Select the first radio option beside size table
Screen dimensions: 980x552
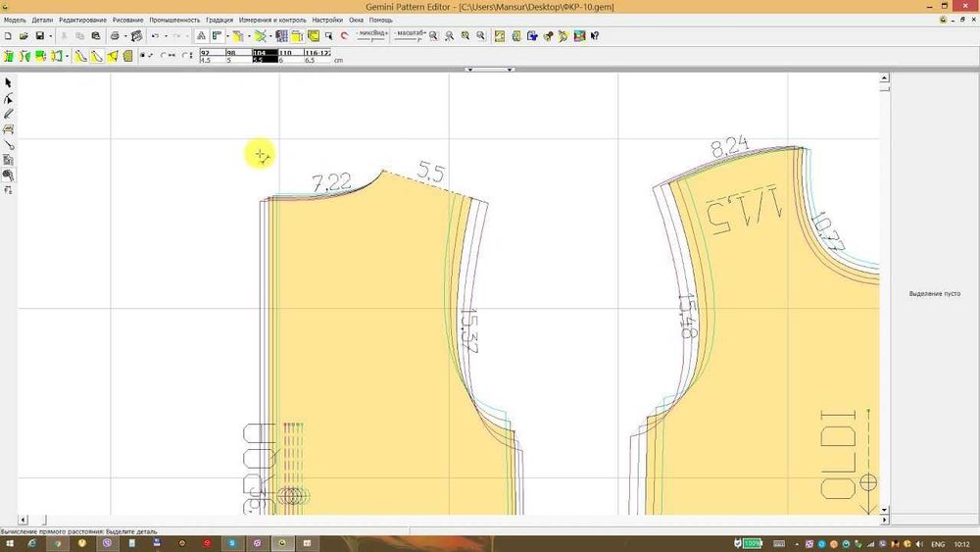point(143,56)
